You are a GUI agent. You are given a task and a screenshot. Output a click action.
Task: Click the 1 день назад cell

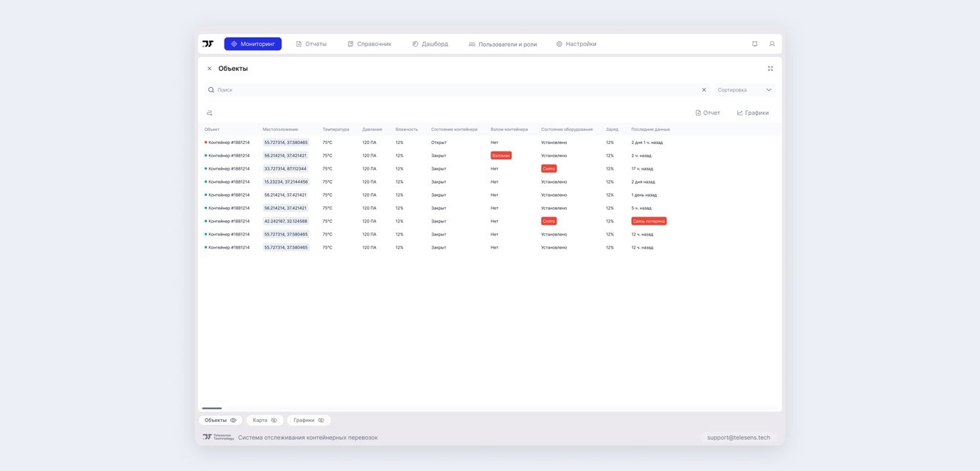644,195
